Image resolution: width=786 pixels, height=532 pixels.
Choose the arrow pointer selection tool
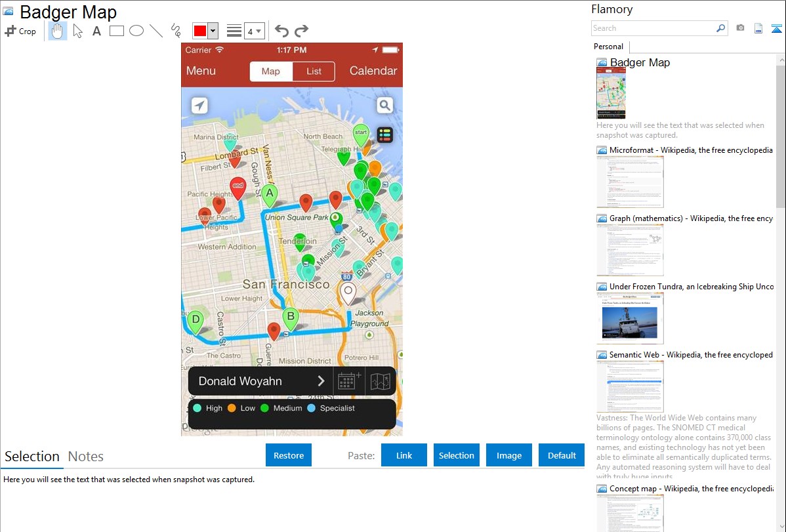77,31
